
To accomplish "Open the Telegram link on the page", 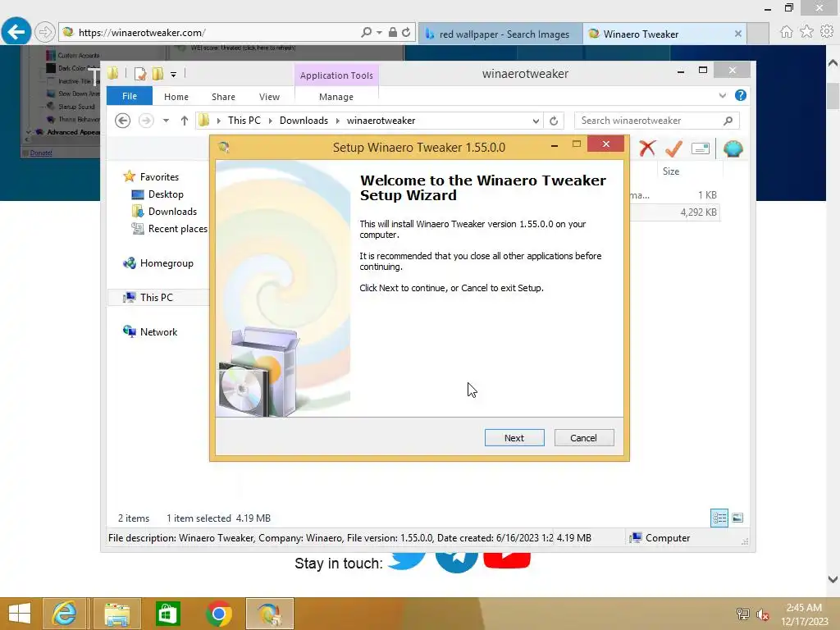I will pyautogui.click(x=456, y=563).
